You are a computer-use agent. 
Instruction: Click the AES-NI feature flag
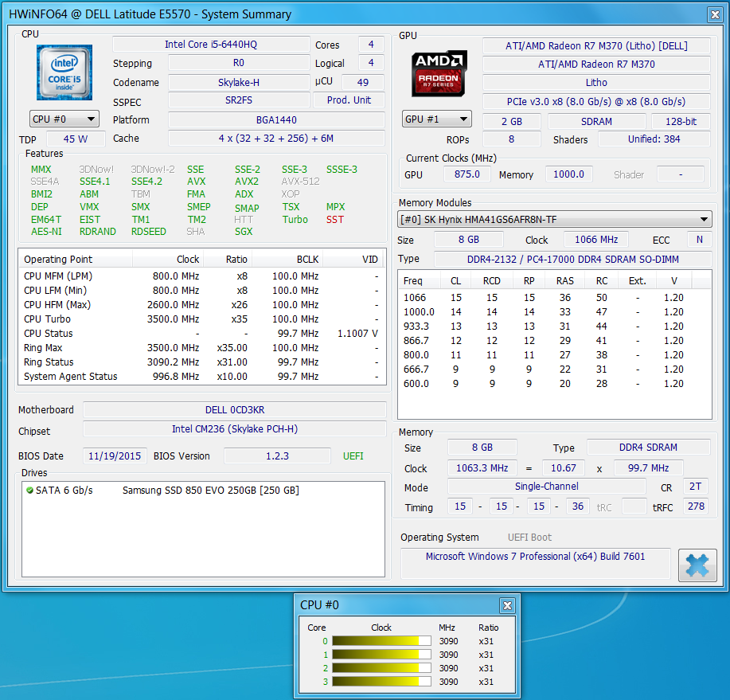[46, 232]
